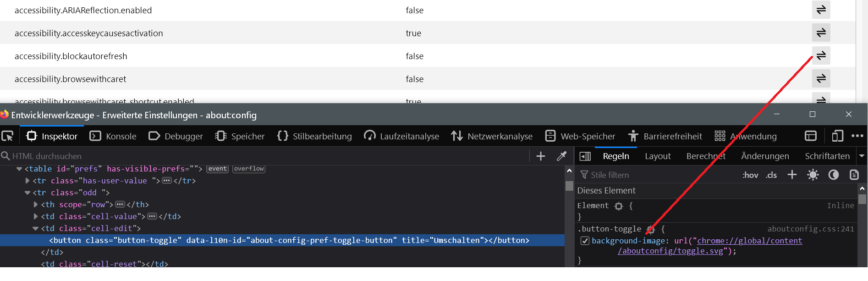
Task: Open the toggle.svg URL link
Action: (x=670, y=251)
